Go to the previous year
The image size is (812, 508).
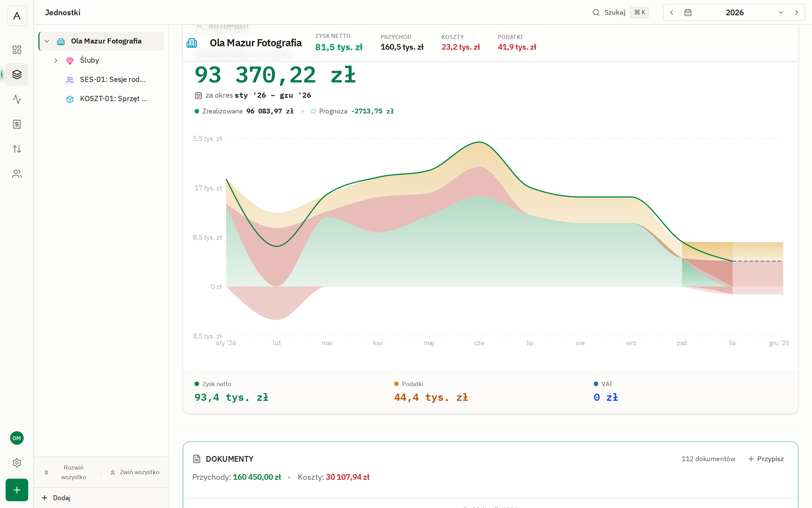pos(672,13)
